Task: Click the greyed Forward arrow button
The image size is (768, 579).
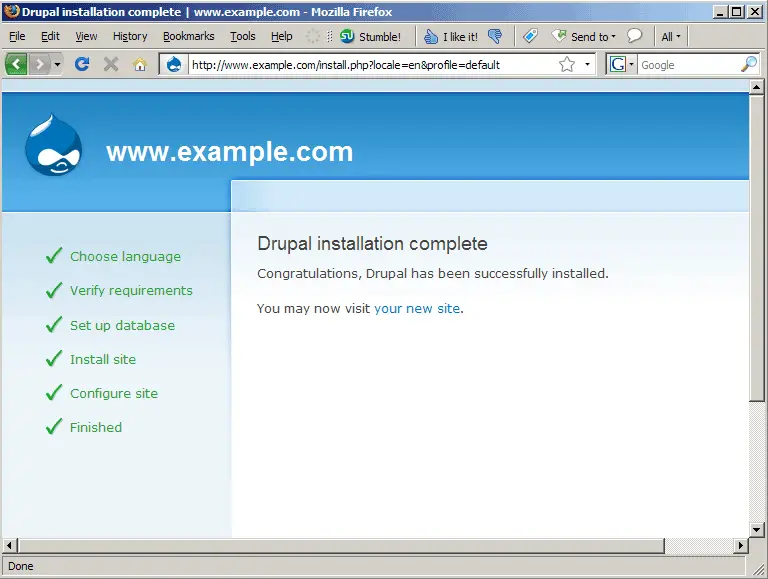Action: pos(40,64)
